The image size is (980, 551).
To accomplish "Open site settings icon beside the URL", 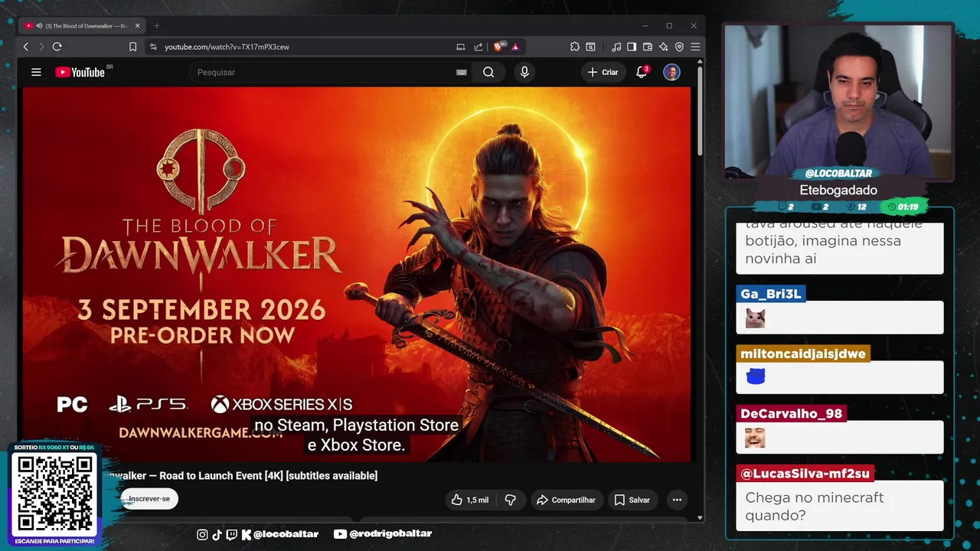I will coord(153,47).
